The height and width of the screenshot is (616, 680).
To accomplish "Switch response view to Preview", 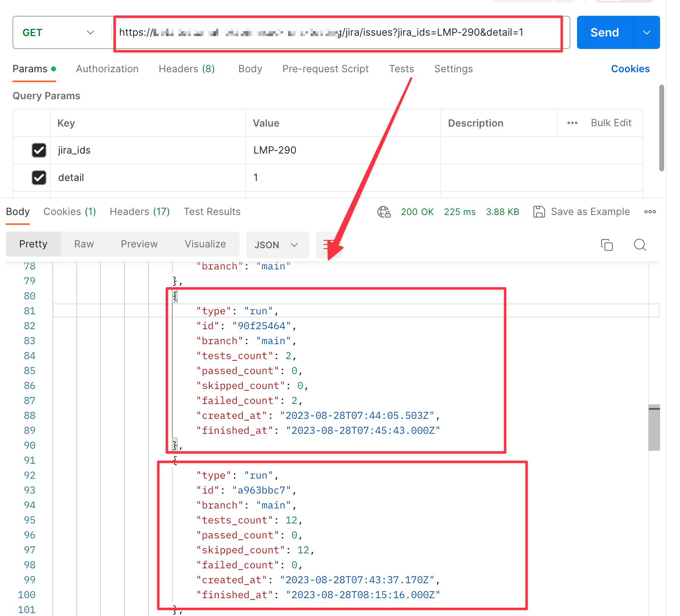I will pos(139,244).
